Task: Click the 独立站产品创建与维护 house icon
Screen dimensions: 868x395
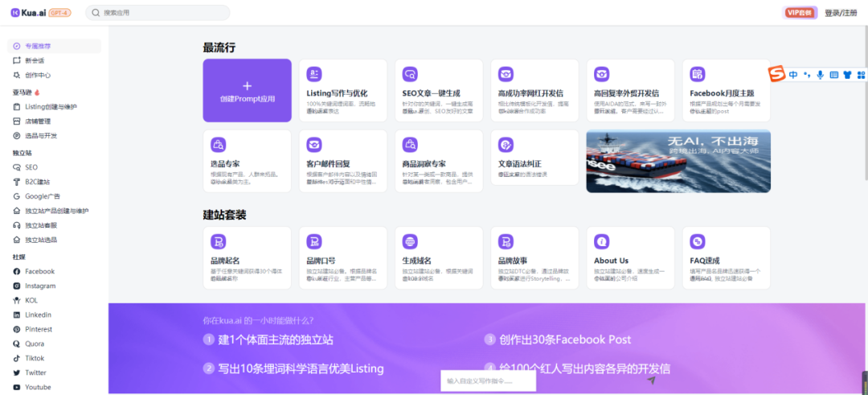Action: coord(17,211)
